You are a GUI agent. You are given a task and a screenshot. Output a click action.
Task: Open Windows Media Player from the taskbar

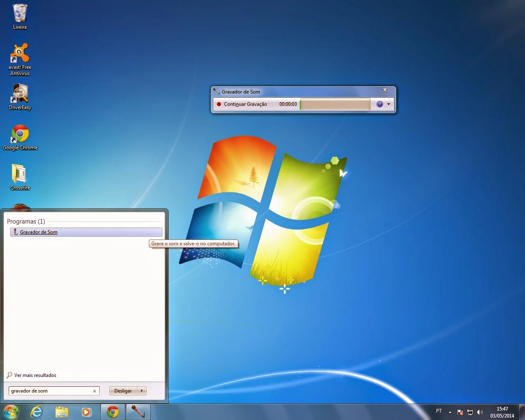(x=87, y=412)
